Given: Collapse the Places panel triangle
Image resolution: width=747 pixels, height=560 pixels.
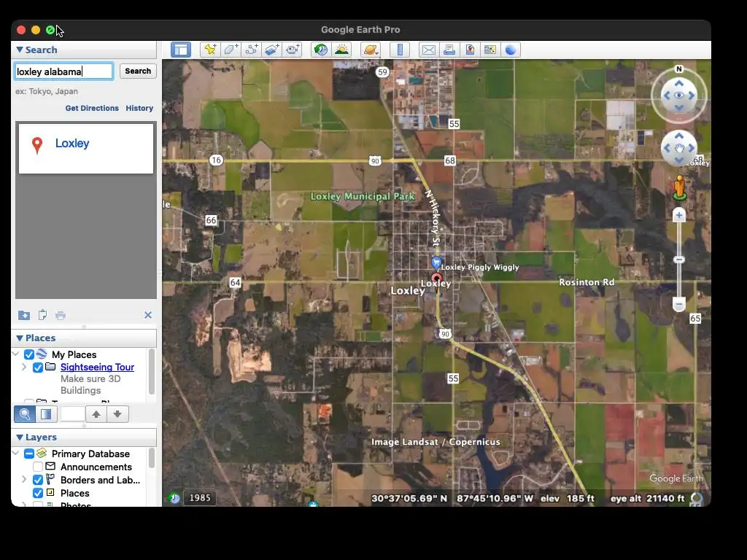Looking at the screenshot, I should tap(20, 338).
